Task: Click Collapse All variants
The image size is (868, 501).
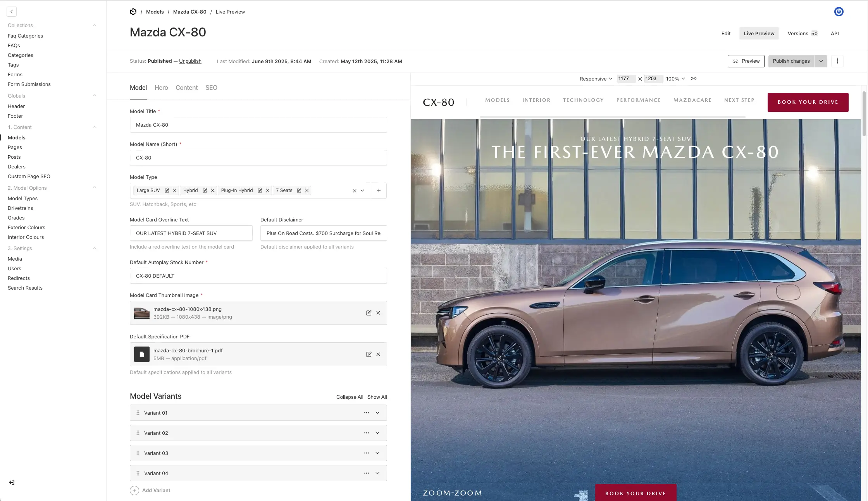Action: pos(350,397)
